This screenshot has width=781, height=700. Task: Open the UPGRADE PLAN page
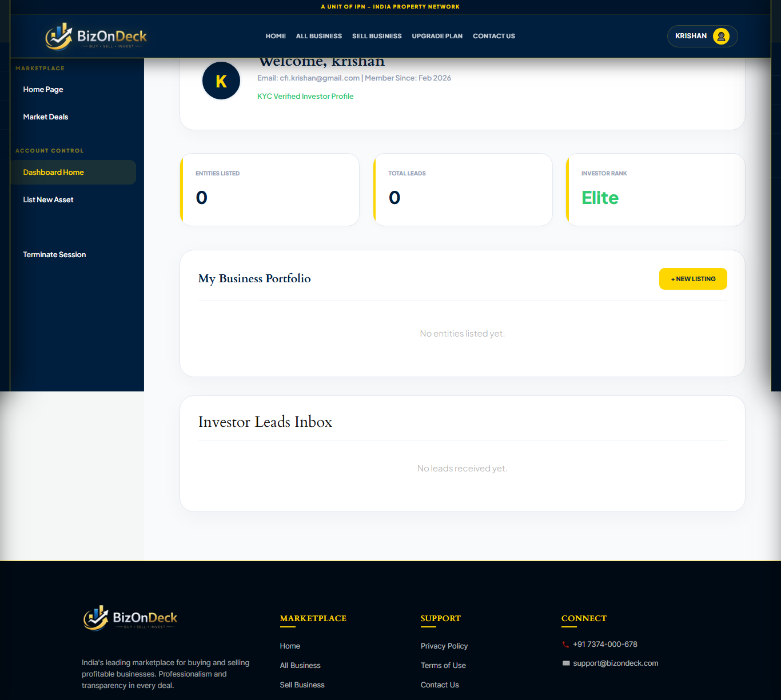[x=437, y=36]
